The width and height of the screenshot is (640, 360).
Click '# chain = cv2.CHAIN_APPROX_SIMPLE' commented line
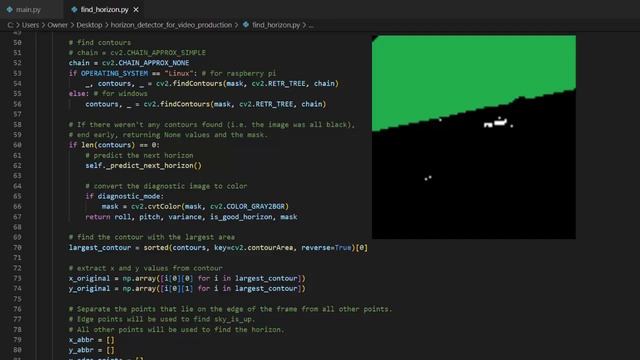tap(137, 53)
